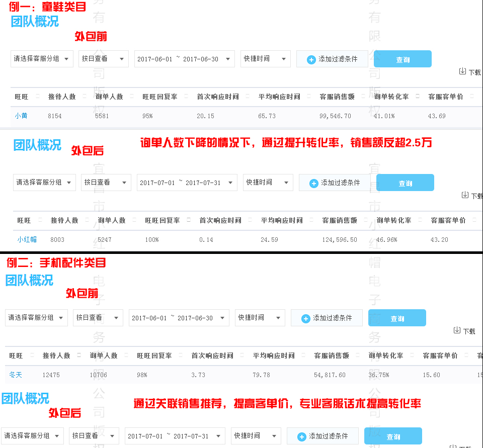This screenshot has width=483, height=448.
Task: Click download icon above the 冬天 table
Action: click(457, 330)
